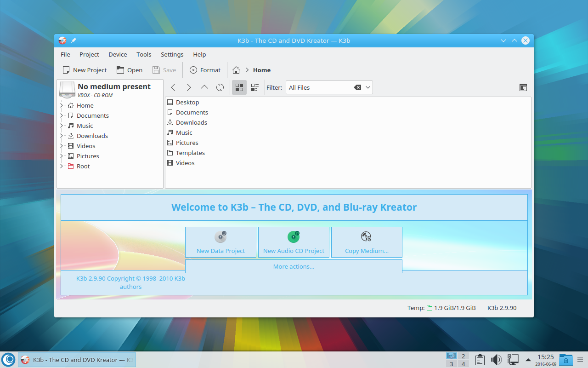Viewport: 588px width, 368px height.
Task: Switch to detailed list view mode
Action: [x=255, y=87]
